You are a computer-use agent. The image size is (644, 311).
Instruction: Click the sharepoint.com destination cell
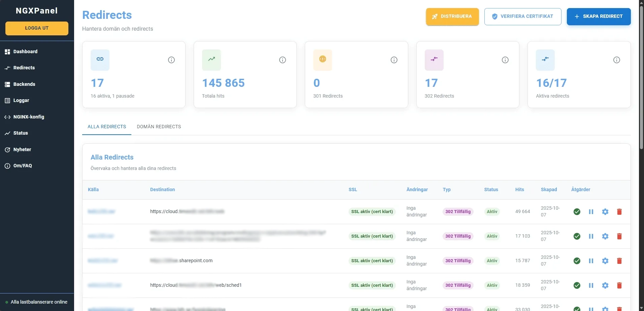(x=181, y=261)
